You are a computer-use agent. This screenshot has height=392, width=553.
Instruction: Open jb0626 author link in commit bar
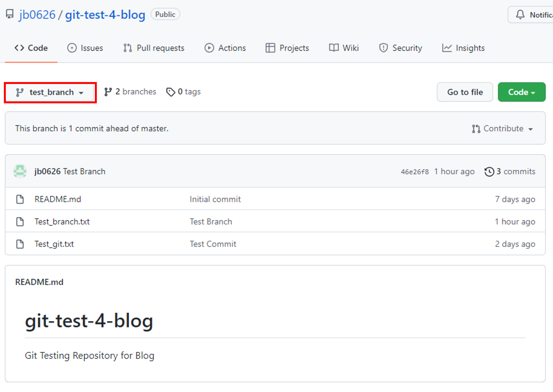click(x=48, y=171)
